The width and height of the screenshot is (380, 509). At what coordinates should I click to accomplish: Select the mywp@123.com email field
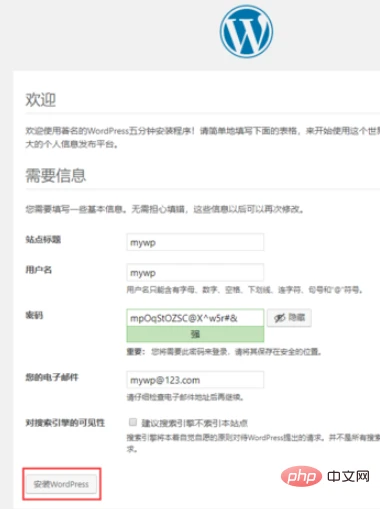click(195, 380)
